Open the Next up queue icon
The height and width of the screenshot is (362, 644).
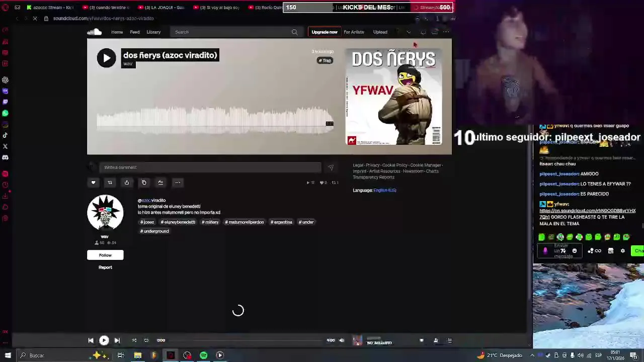point(450,340)
